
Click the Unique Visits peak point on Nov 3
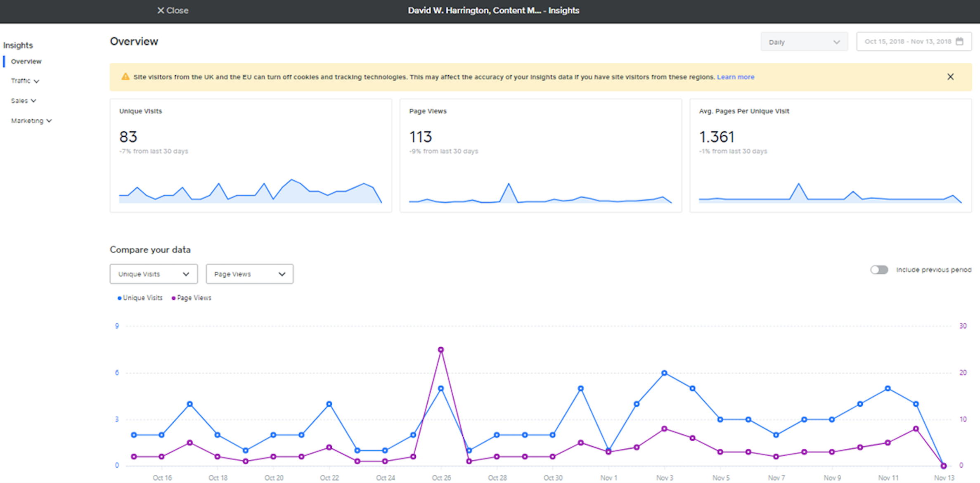[664, 373]
